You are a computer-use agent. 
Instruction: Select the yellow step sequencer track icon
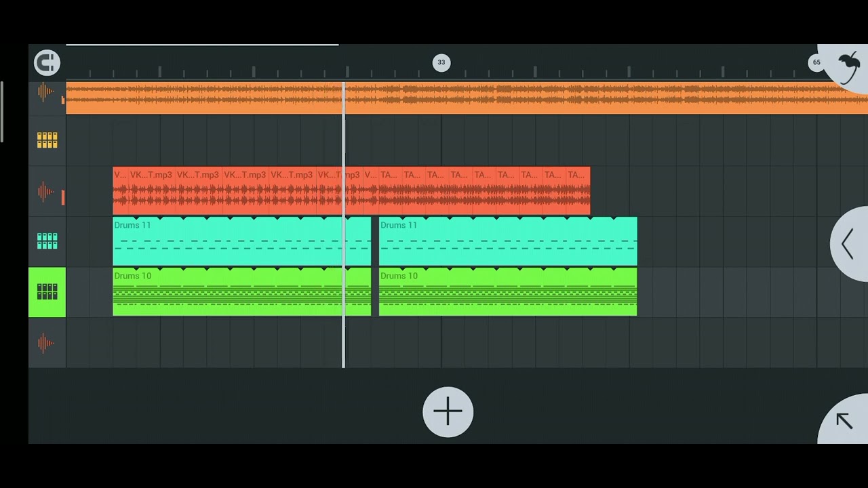click(47, 140)
